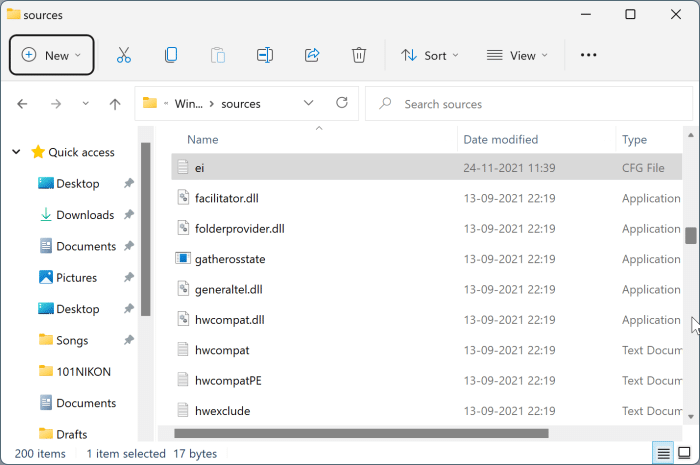Select gatherosstate application file
The width and height of the screenshot is (700, 465).
[x=426, y=259]
